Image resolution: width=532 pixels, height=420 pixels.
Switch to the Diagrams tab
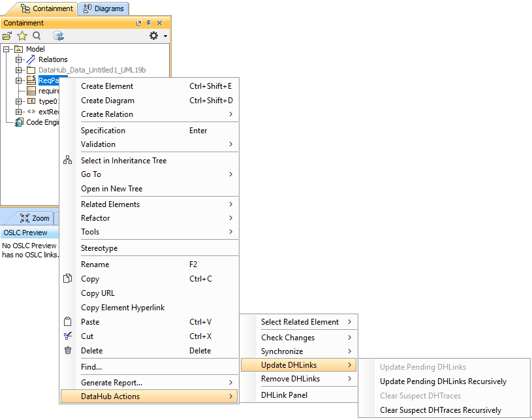(103, 8)
